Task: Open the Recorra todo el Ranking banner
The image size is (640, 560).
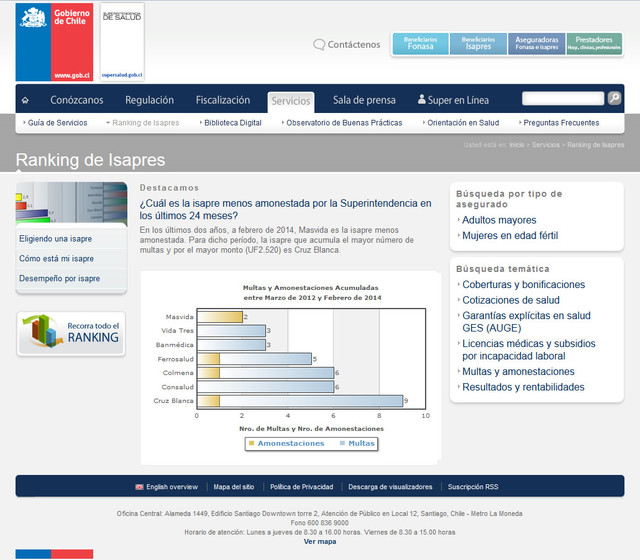Action: tap(71, 334)
